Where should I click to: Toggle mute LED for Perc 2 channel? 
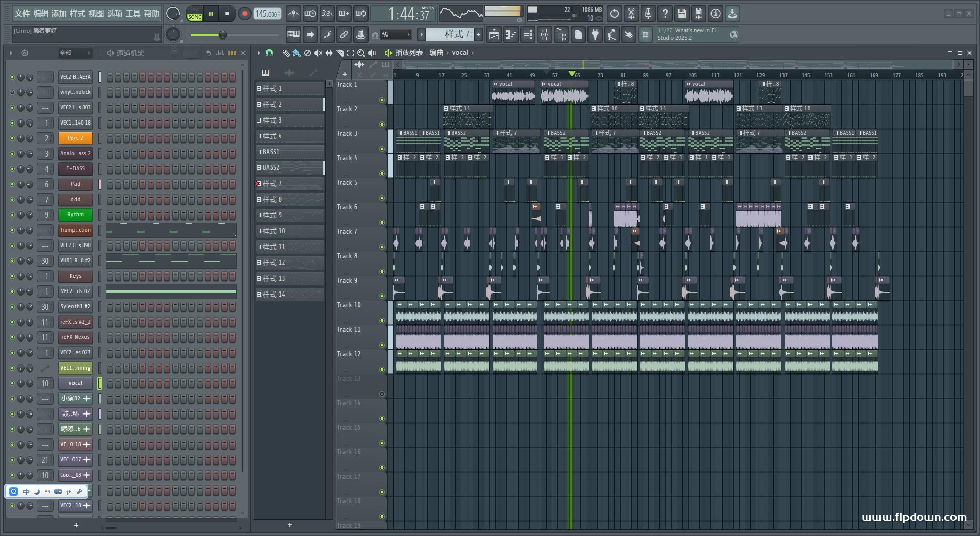point(12,138)
